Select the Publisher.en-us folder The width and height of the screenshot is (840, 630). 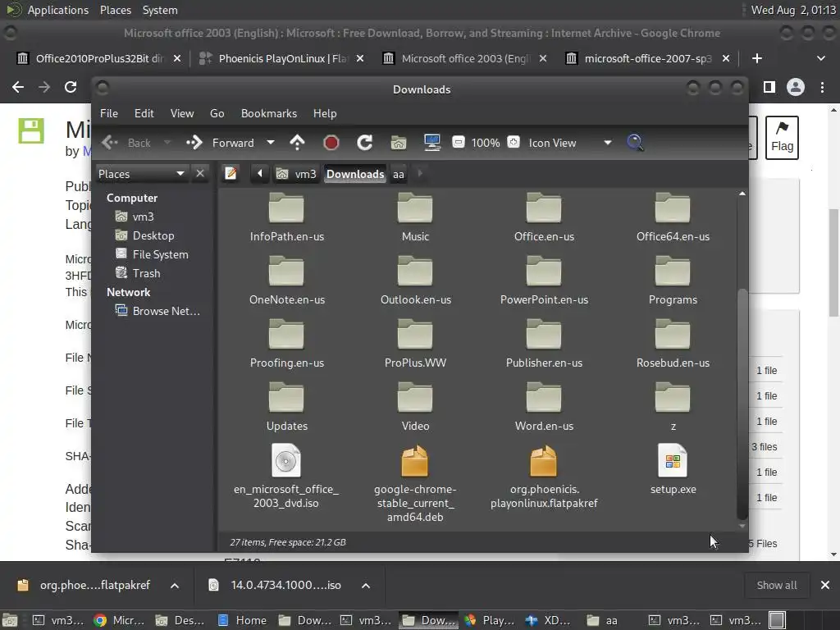[544, 344]
